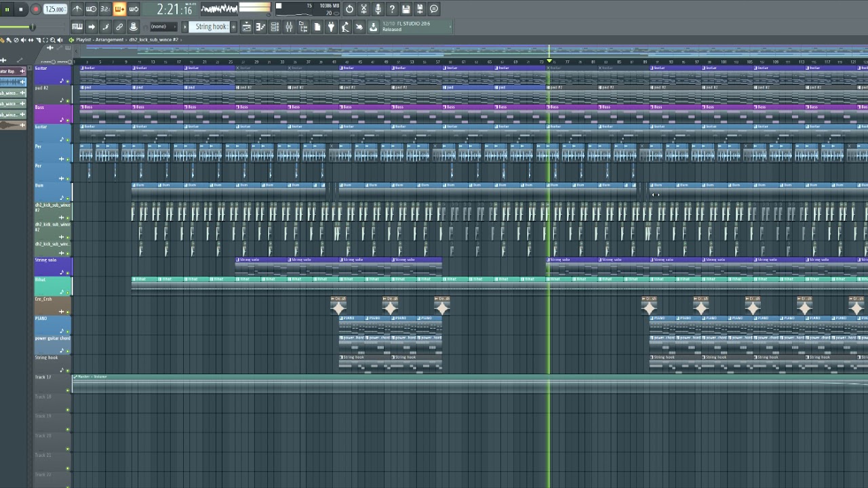
Task: Click the project page file icon
Action: coord(317,26)
